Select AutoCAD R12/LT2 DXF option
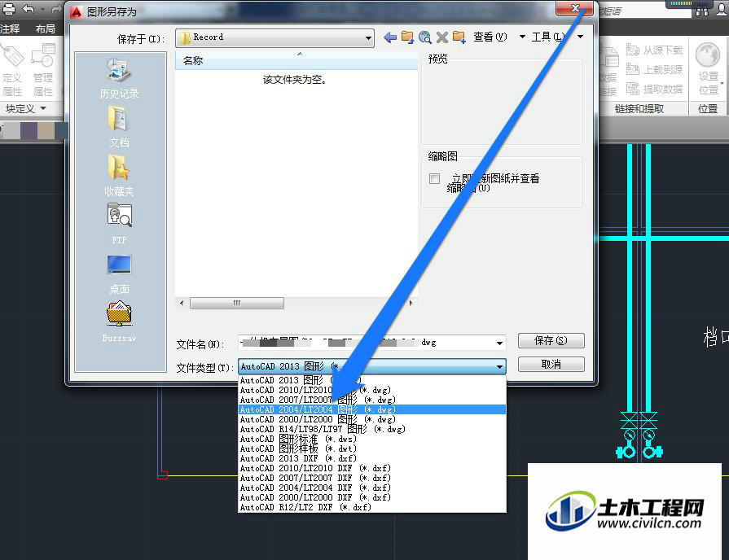 pos(372,507)
